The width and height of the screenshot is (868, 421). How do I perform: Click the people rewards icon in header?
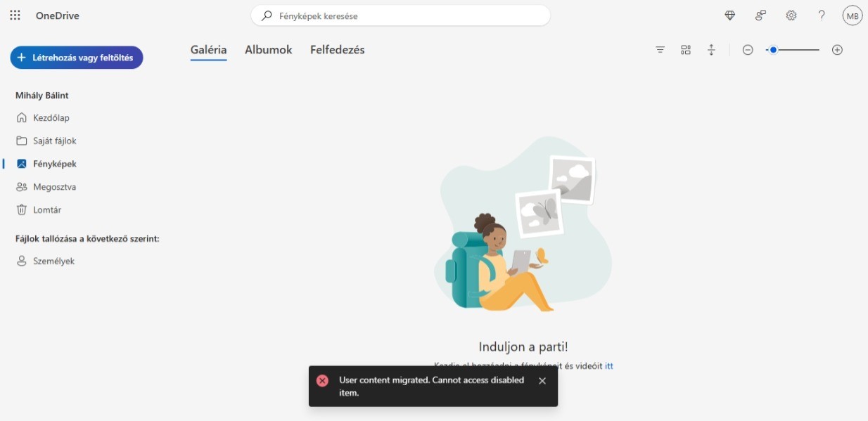[760, 15]
